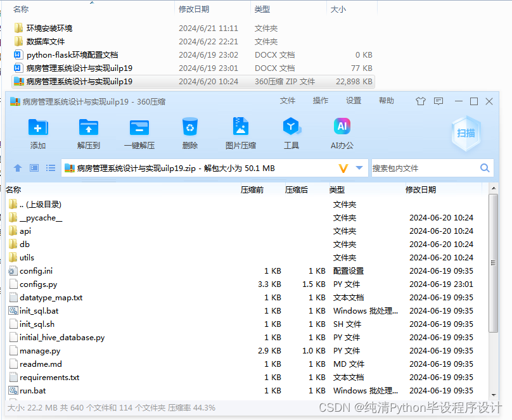Open the 设置 menu
The image size is (512, 420).
[354, 100]
